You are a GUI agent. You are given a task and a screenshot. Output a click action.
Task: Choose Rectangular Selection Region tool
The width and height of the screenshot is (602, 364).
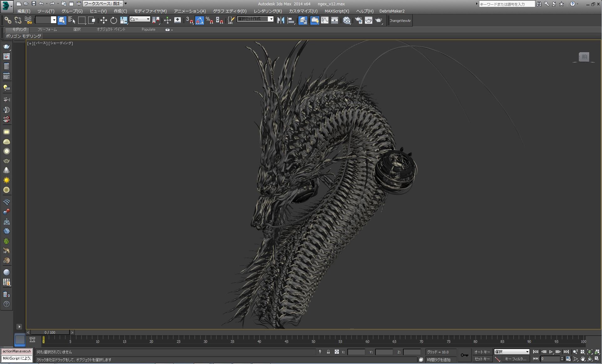coord(82,20)
